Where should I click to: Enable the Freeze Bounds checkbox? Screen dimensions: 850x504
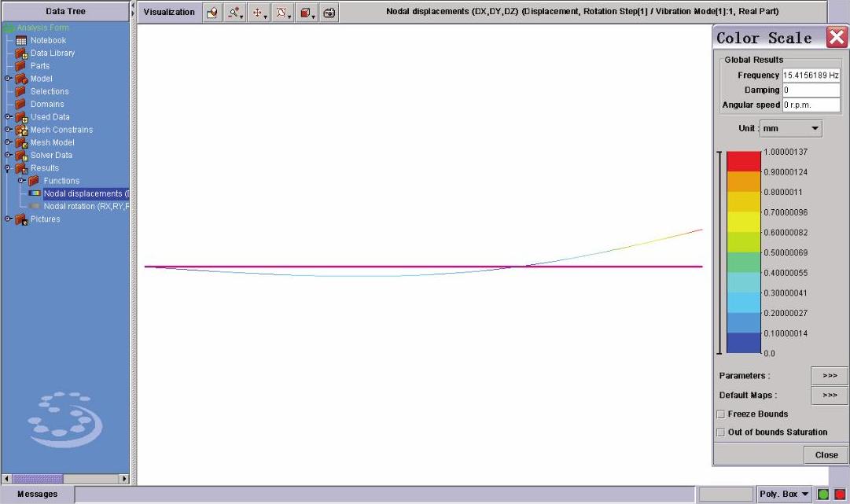pyautogui.click(x=721, y=414)
